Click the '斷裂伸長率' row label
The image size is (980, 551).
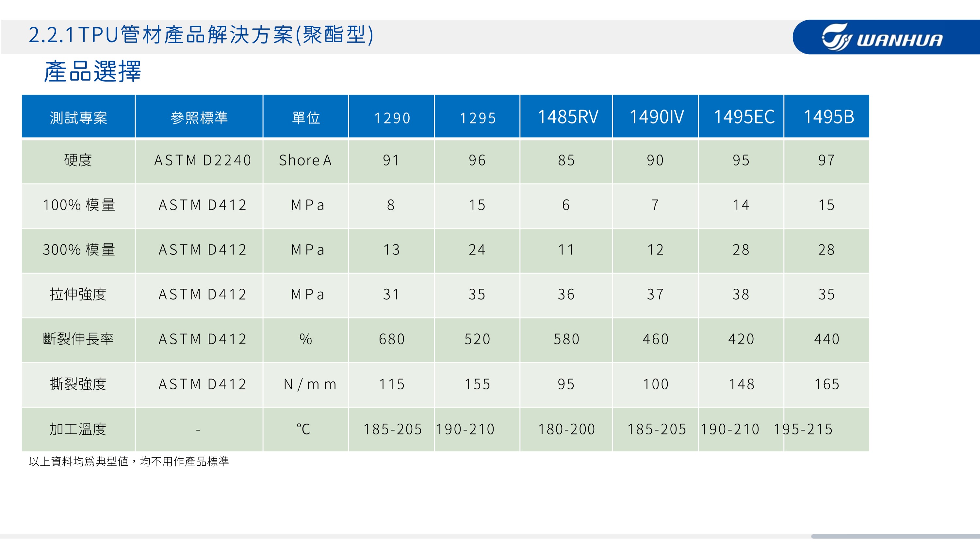point(78,339)
